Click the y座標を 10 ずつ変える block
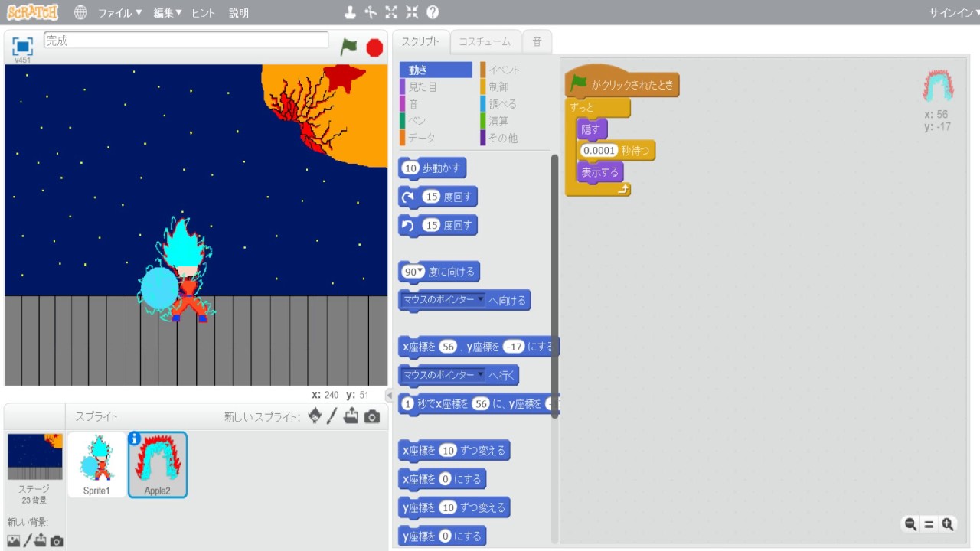Screen dimensions: 980x551 point(454,507)
